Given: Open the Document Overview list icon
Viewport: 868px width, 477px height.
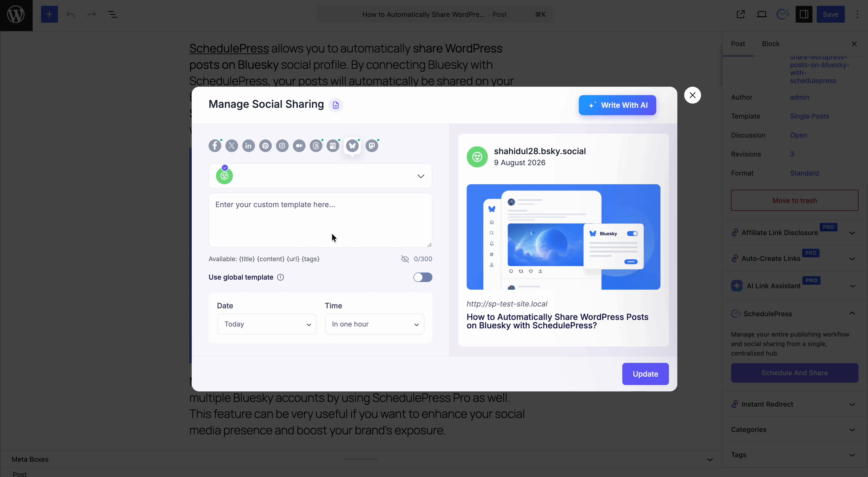Looking at the screenshot, I should click(112, 14).
